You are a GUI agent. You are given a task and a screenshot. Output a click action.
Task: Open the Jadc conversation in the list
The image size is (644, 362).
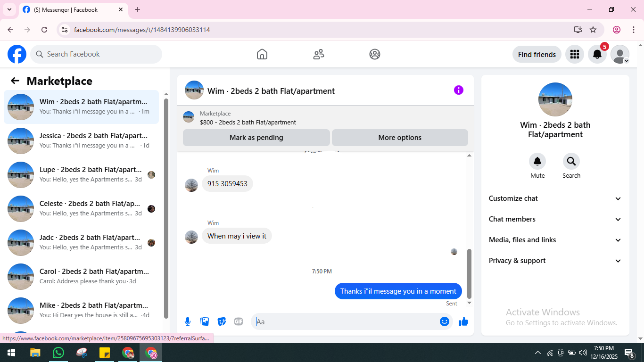pos(81,243)
